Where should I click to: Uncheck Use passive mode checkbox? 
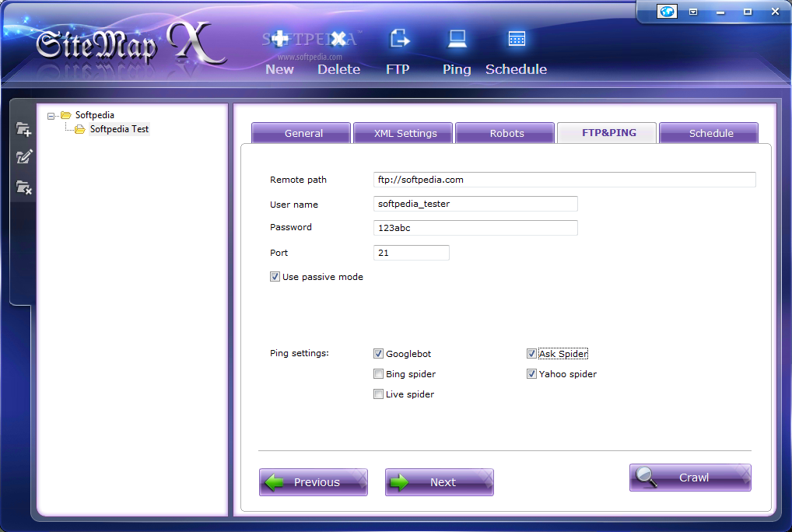pos(275,277)
